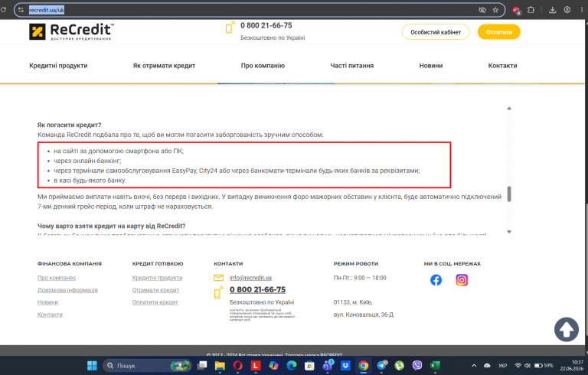Click the info@recredit.ua email link
Screen dimensions: 588x375
250,278
